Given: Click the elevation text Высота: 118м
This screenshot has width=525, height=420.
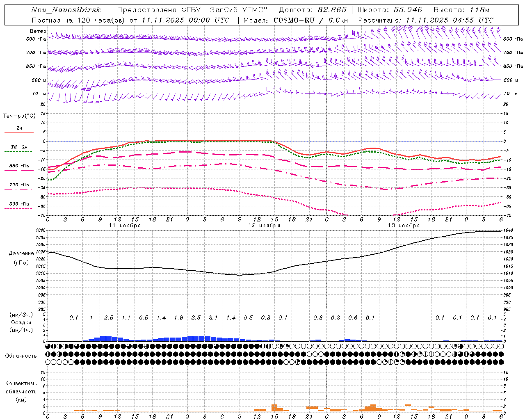Looking at the screenshot, I should coord(461,10).
